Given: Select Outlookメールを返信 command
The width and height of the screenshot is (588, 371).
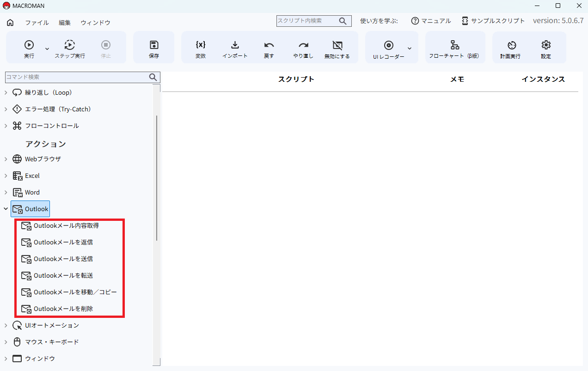Looking at the screenshot, I should tap(57, 242).
